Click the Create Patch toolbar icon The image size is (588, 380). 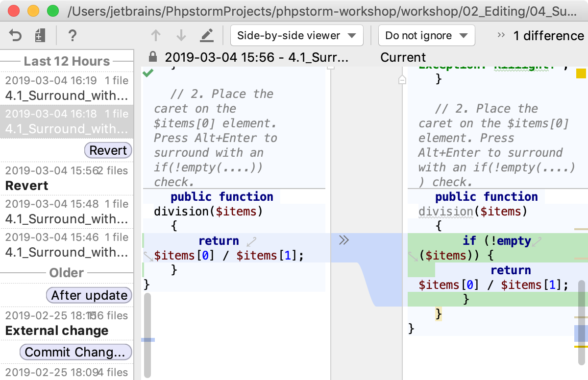(x=40, y=35)
